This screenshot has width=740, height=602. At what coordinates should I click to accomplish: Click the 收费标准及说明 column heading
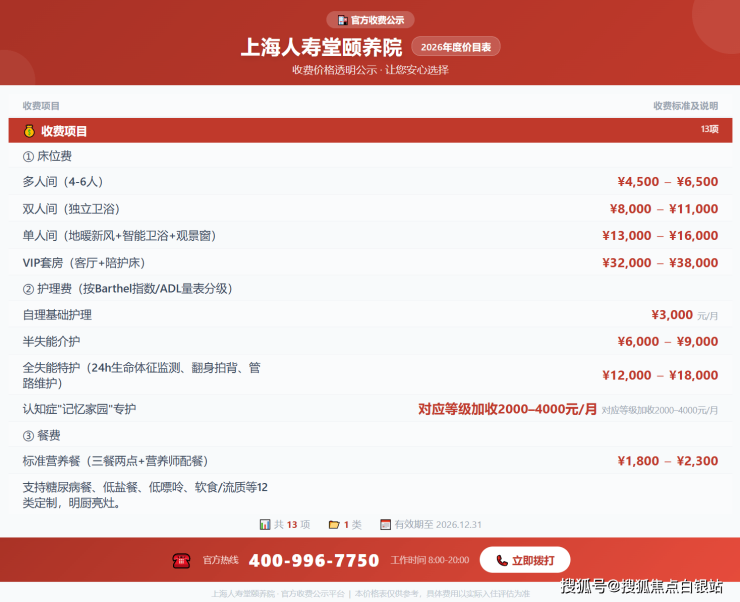click(x=686, y=106)
